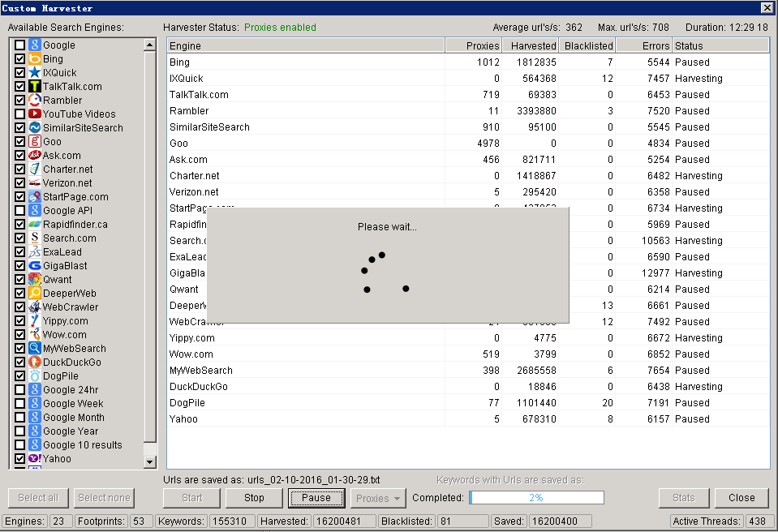Click the Completed progress bar

[x=536, y=498]
